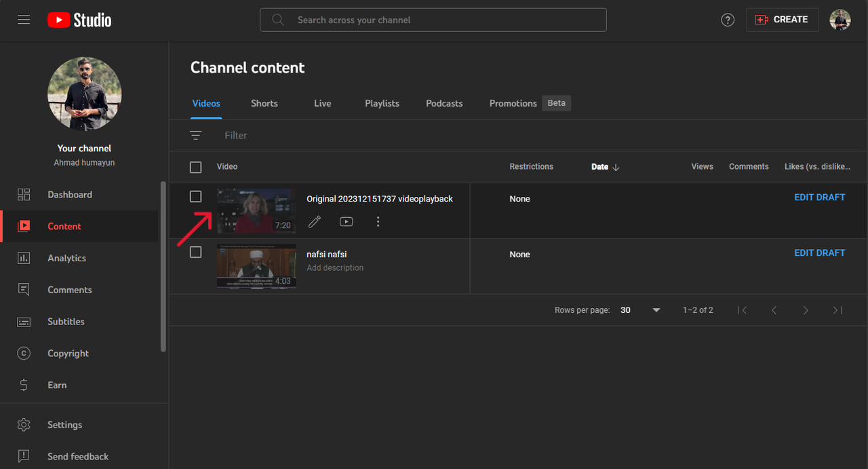Open the Subtitles sidebar item
This screenshot has width=868, height=469.
point(79,322)
